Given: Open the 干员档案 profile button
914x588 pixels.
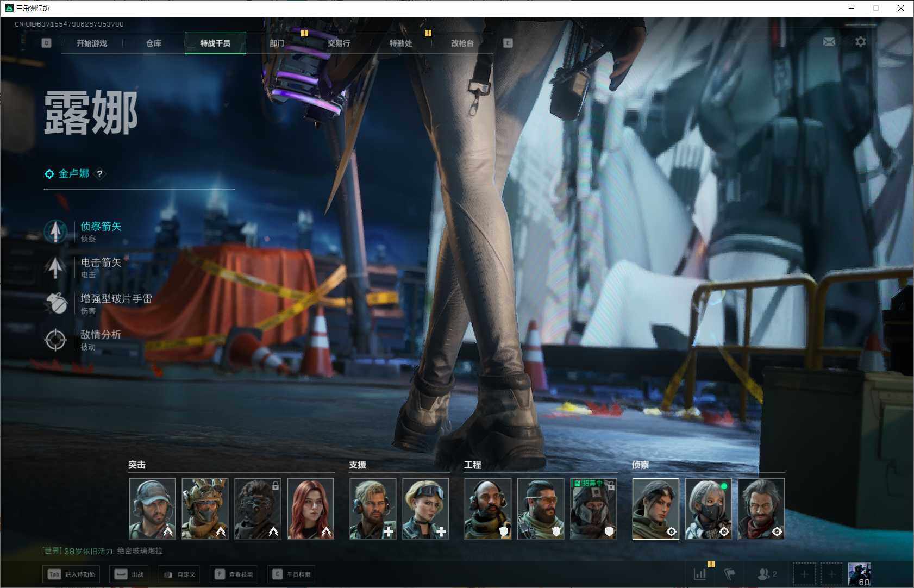Looking at the screenshot, I should pos(292,574).
